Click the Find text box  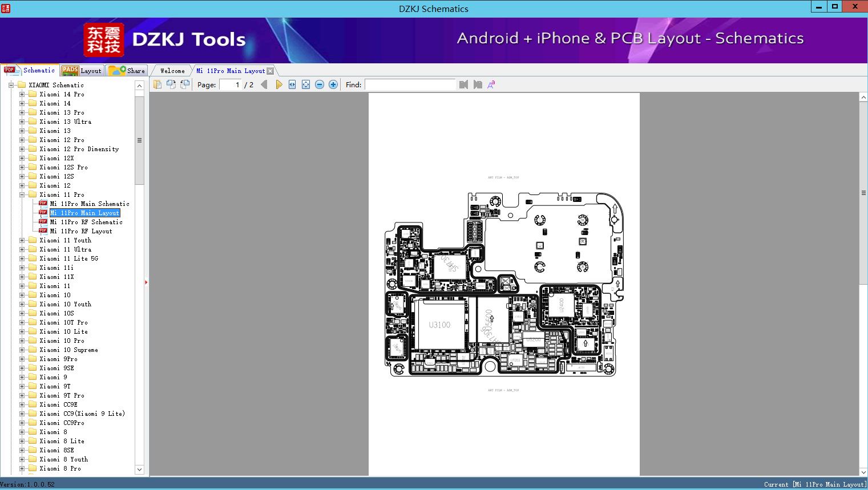(410, 84)
